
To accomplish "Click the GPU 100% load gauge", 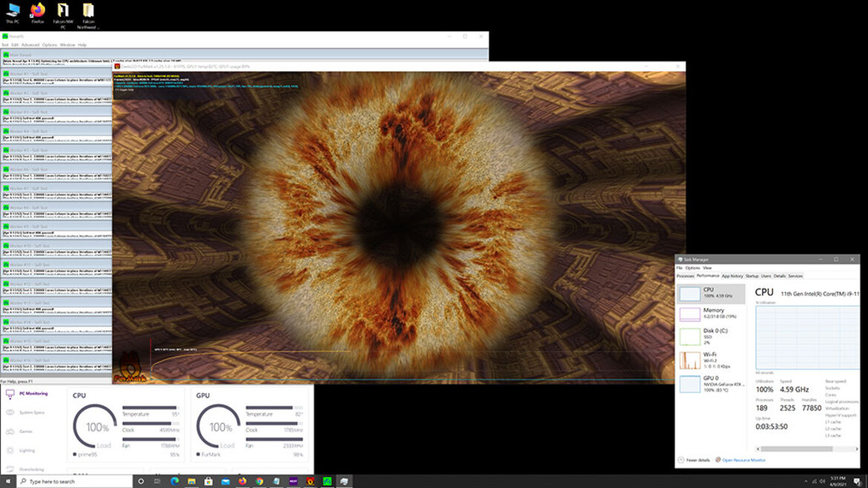I will (x=219, y=426).
